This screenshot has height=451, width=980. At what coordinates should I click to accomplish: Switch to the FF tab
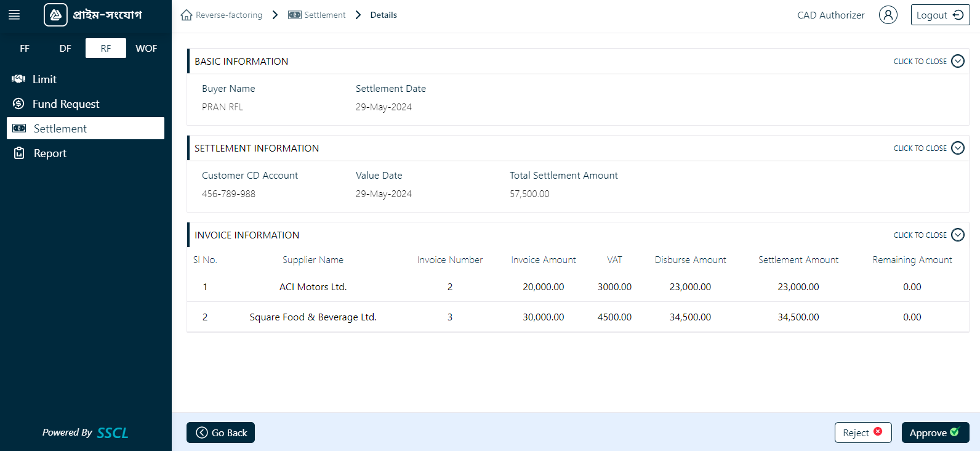(25, 48)
